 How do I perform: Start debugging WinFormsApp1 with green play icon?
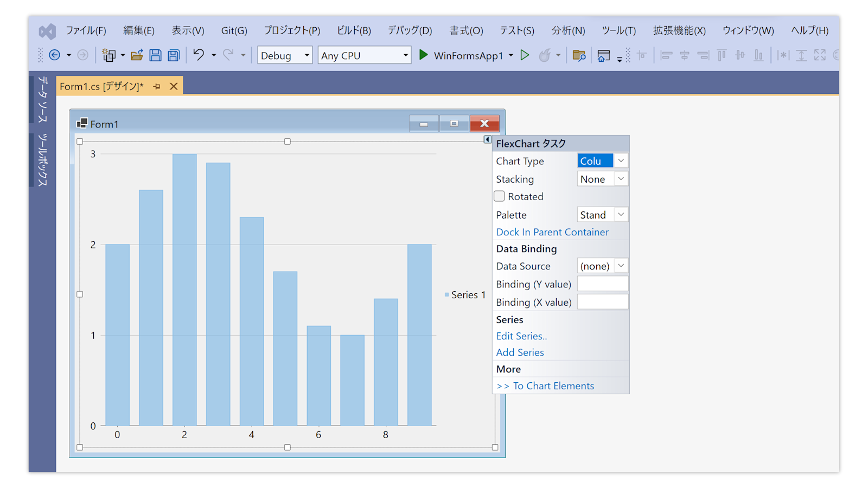point(424,55)
